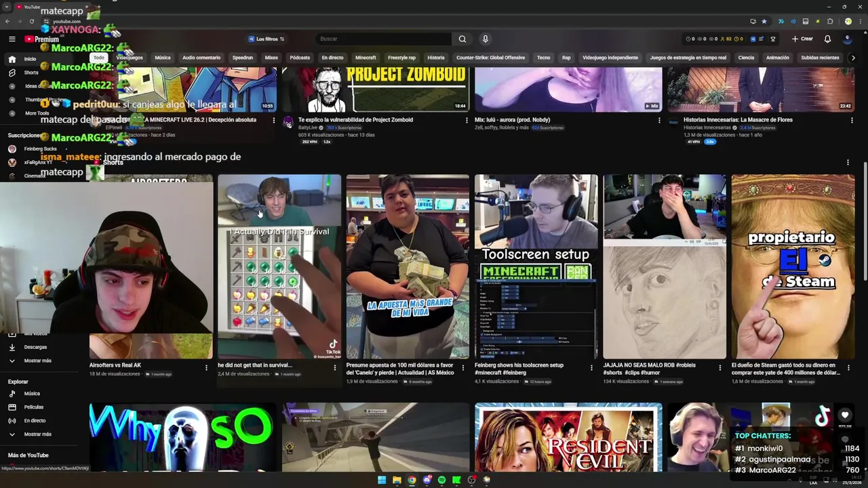Viewport: 868px width, 488px height.
Task: Open options for Mix lulú aurora
Action: click(659, 120)
